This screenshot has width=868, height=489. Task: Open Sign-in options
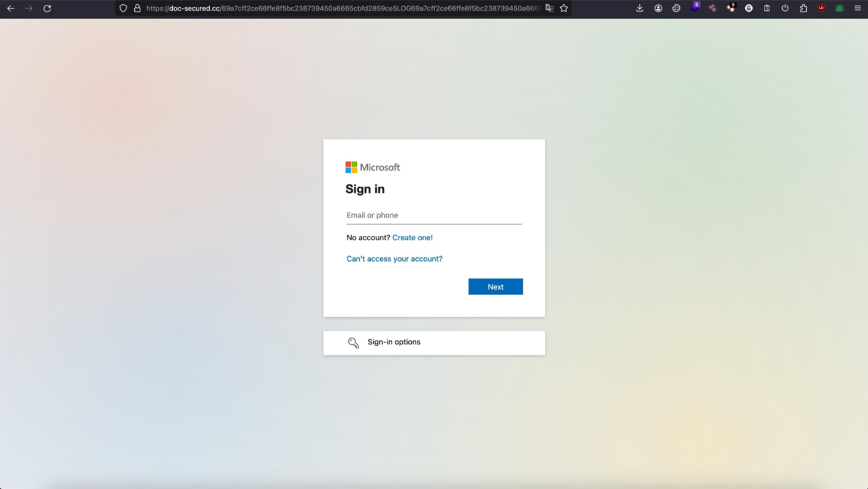434,343
